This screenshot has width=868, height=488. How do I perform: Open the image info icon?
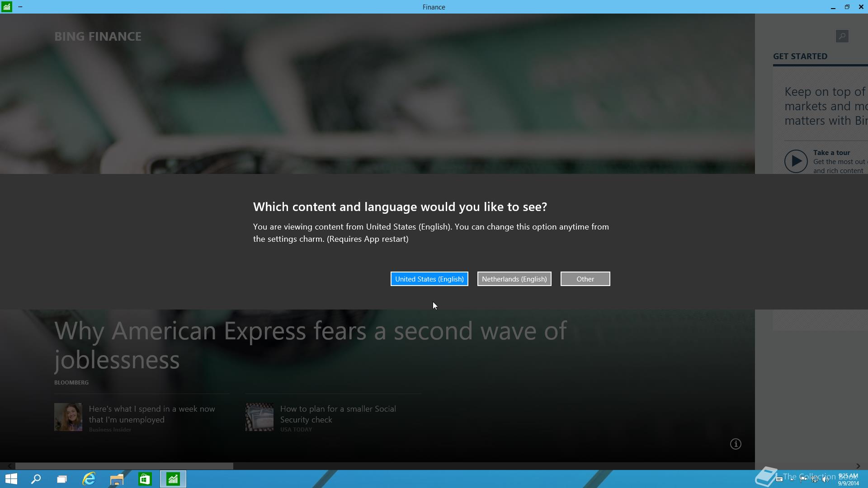(736, 444)
